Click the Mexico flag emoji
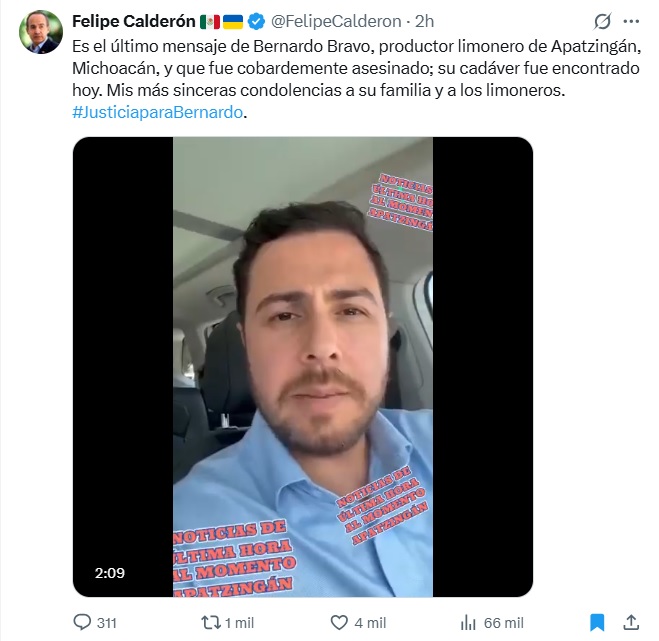The height and width of the screenshot is (641, 659). coord(210,22)
